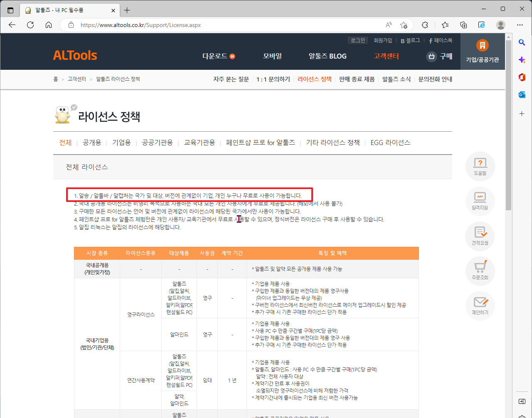
Task: Open the browser home page
Action: [x=49, y=25]
